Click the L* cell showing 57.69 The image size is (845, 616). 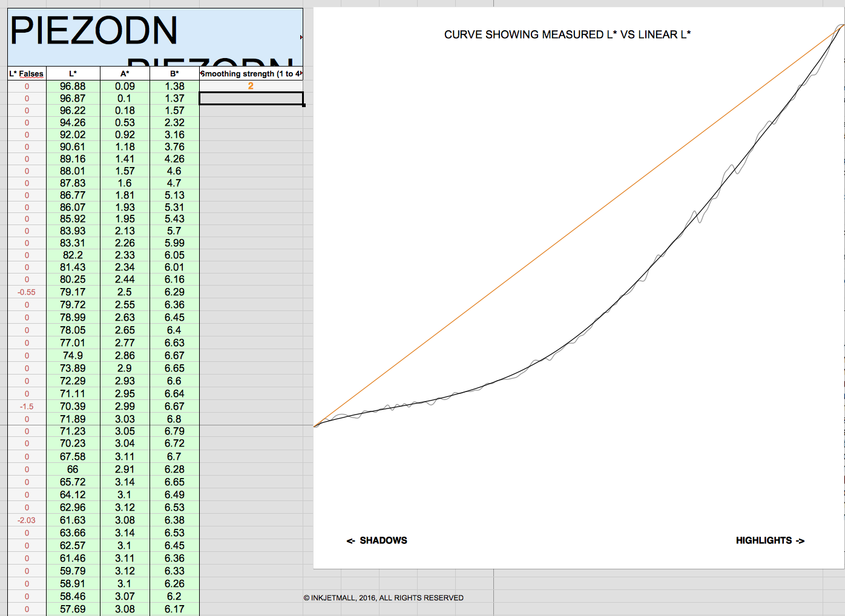click(x=73, y=609)
